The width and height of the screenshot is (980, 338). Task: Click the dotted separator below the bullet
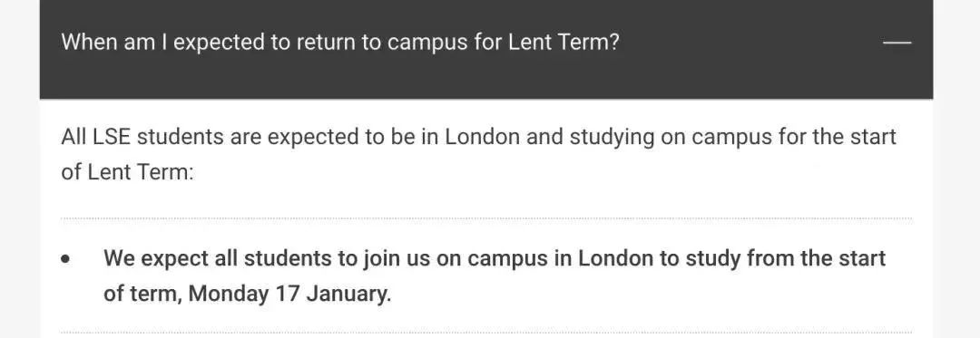486,332
